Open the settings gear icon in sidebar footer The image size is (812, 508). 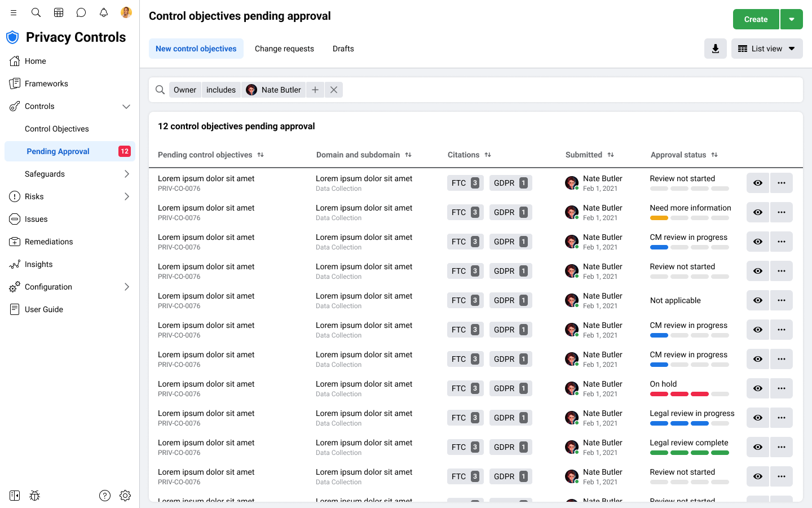(x=125, y=496)
